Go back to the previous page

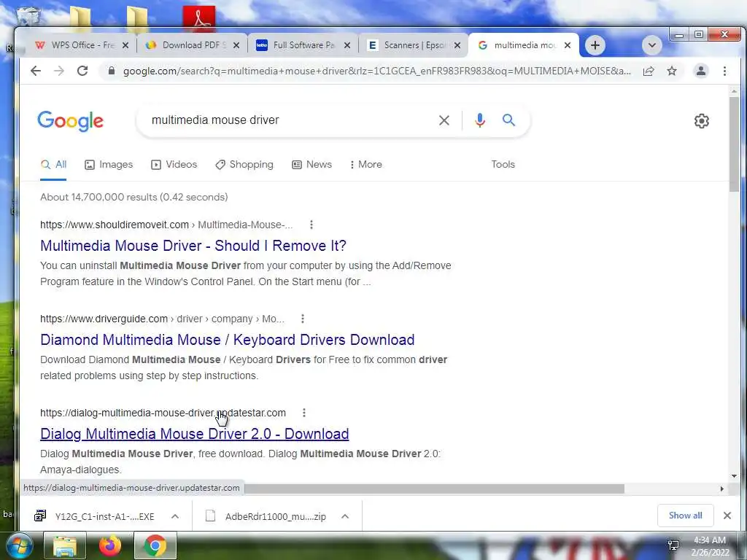click(x=36, y=71)
